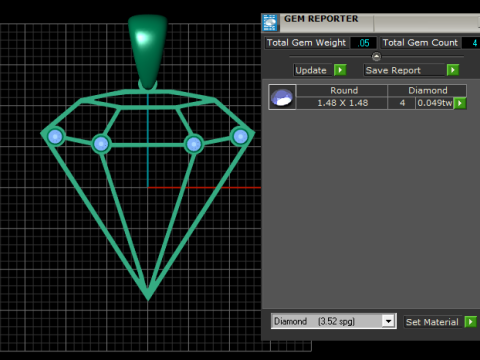Click the green arrow next to Set Material
480x360 pixels.
470,322
